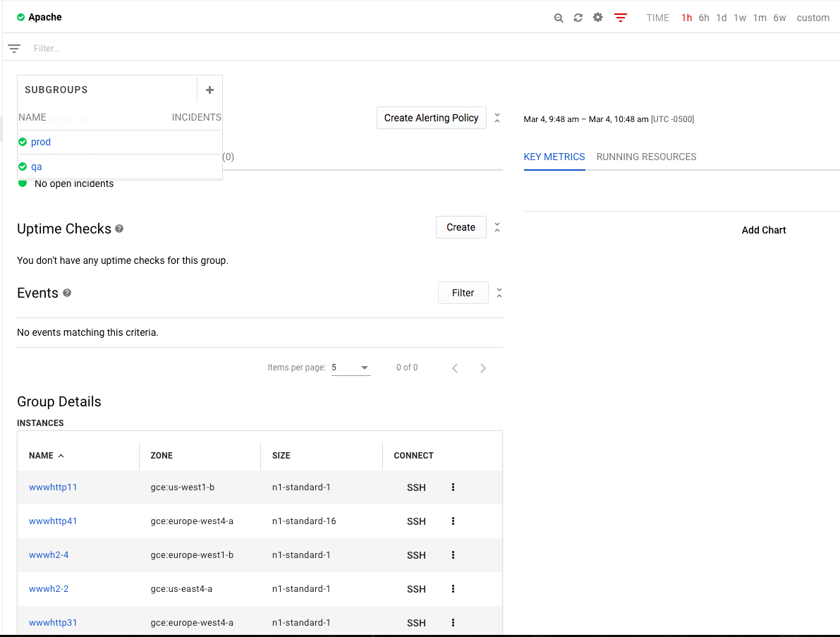Collapse the Events section
The height and width of the screenshot is (637, 840).
(x=497, y=292)
